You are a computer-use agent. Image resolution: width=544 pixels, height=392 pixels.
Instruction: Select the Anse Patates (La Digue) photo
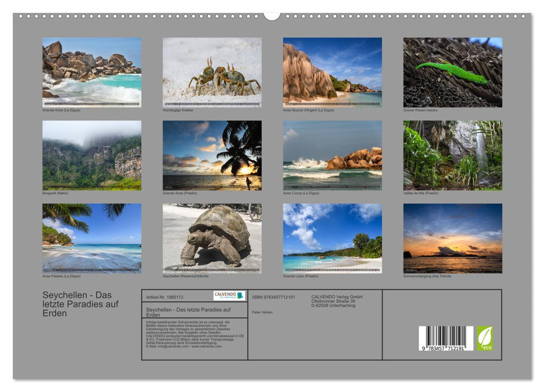click(x=92, y=237)
